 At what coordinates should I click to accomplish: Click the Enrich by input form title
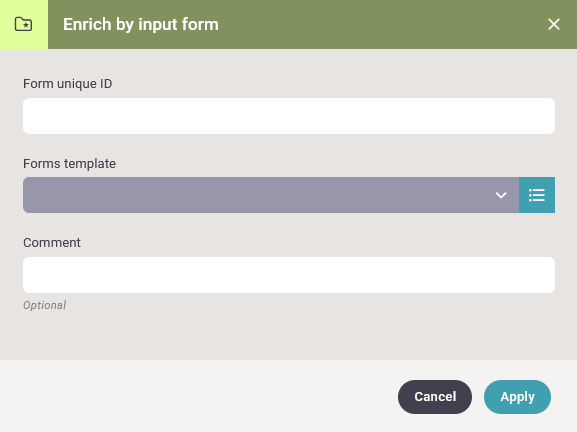pos(141,24)
